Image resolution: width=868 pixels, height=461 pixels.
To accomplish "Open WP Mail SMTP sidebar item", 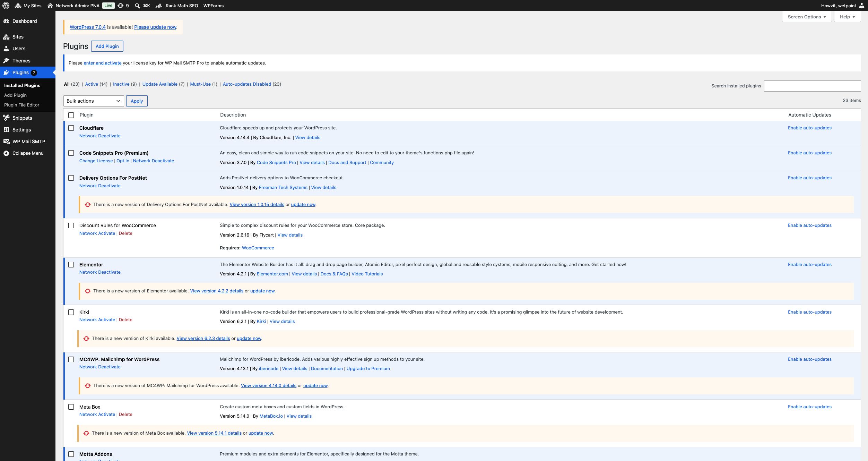I will click(28, 142).
